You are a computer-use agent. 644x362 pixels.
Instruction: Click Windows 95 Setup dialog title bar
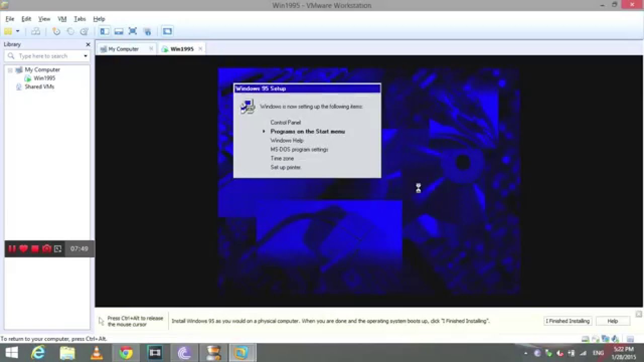coord(307,88)
